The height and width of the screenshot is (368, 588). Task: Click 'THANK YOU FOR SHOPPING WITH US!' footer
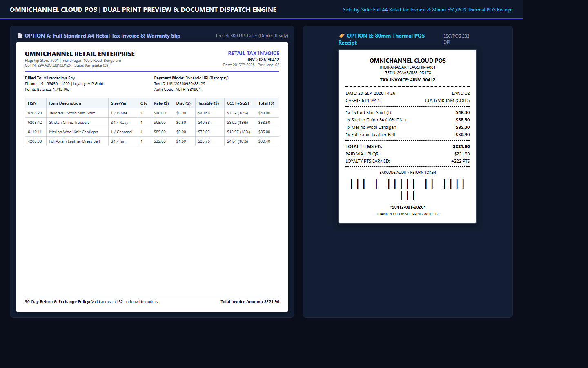tap(408, 214)
